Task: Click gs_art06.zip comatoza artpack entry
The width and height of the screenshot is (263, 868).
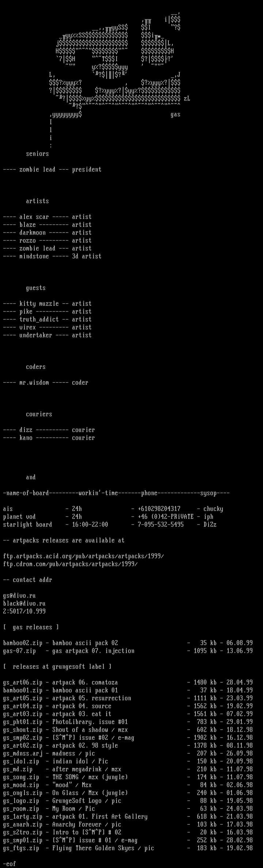Action: (128, 682)
